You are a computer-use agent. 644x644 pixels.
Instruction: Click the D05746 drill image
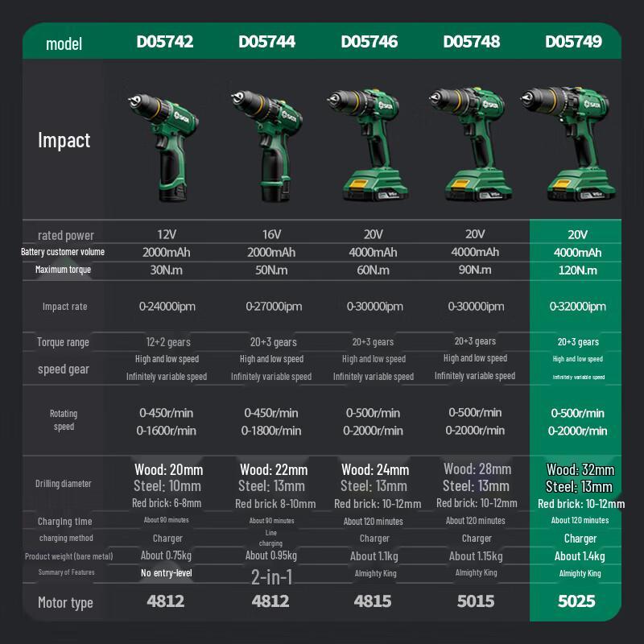pyautogui.click(x=369, y=145)
